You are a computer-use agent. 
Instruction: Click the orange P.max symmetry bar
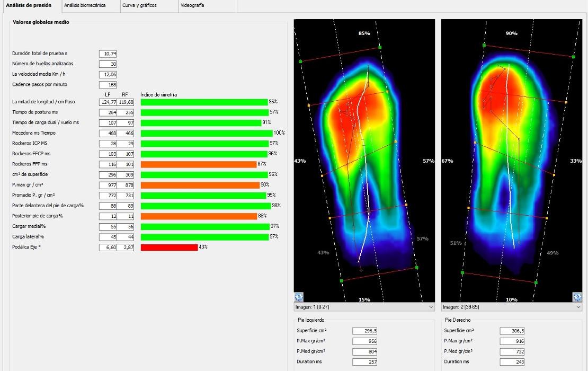pyautogui.click(x=200, y=185)
